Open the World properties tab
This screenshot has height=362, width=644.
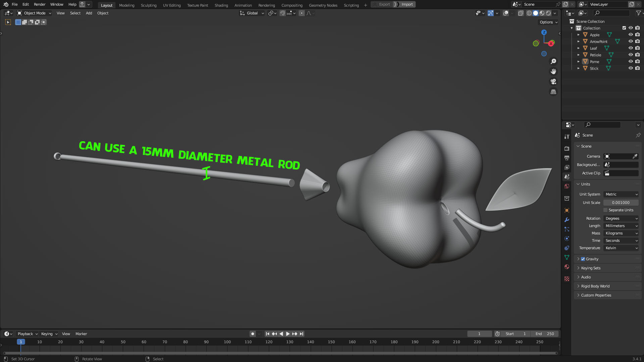tap(567, 186)
